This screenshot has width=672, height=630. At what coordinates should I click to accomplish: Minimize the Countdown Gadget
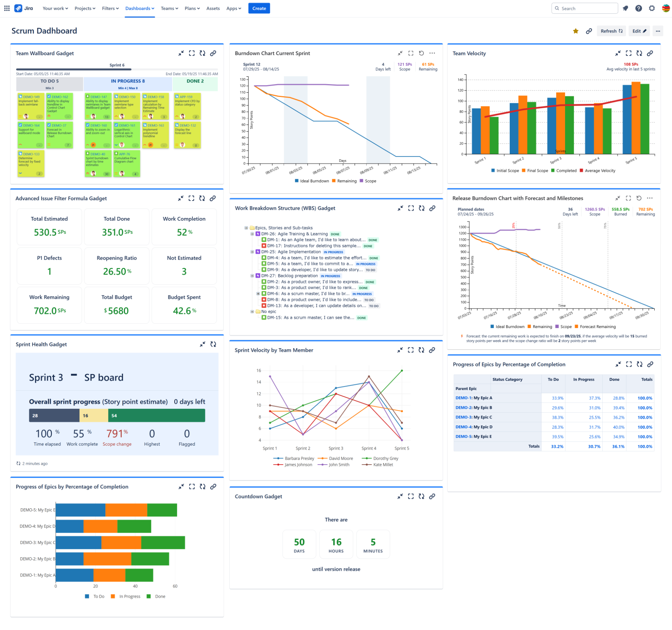click(400, 496)
